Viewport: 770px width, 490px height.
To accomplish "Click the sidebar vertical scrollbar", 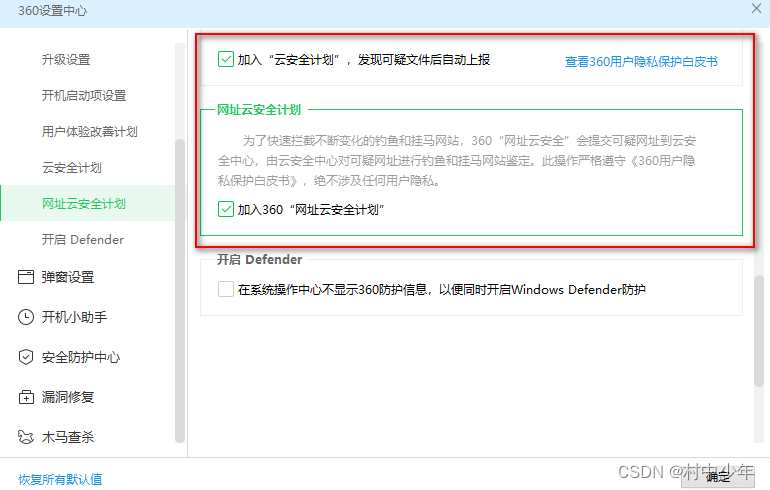I will tap(180, 291).
